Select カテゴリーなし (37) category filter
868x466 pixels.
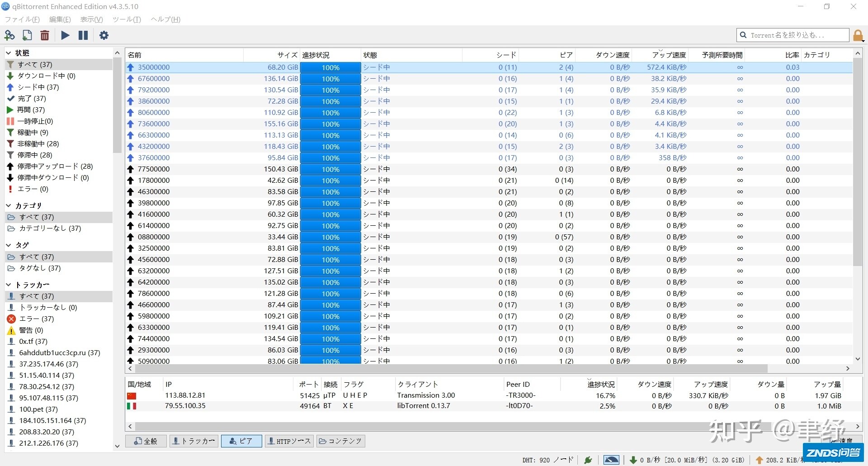click(59, 228)
